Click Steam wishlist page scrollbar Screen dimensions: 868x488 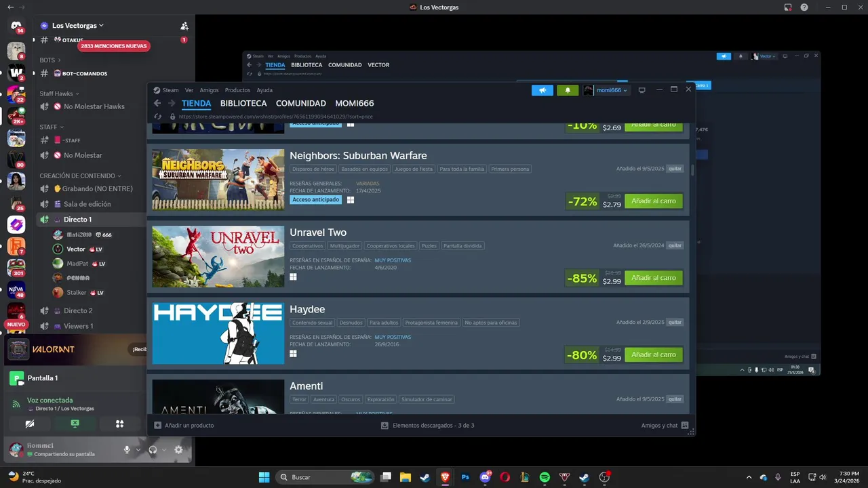click(692, 169)
